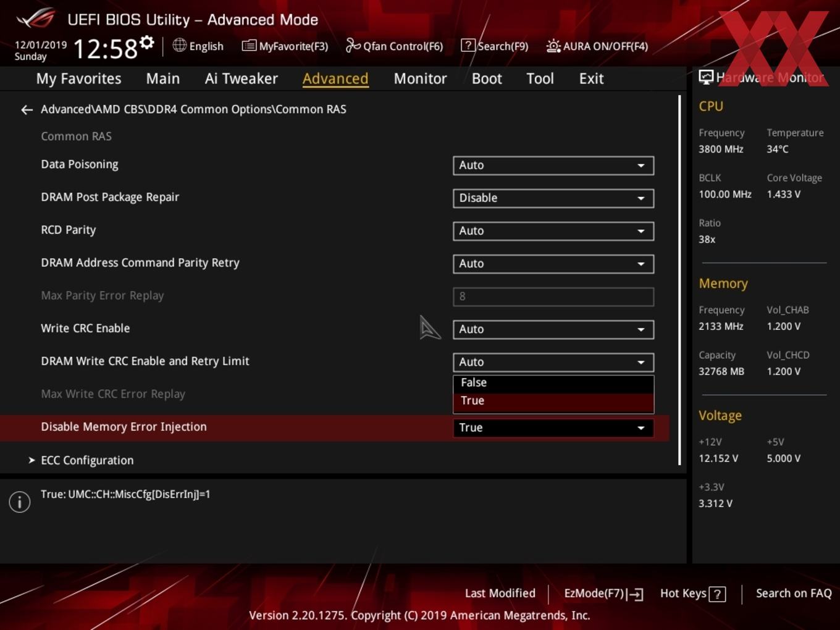
Task: Click the UMC::CH::MiscCfg[DisErrInj]=1 help text
Action: [x=125, y=494]
